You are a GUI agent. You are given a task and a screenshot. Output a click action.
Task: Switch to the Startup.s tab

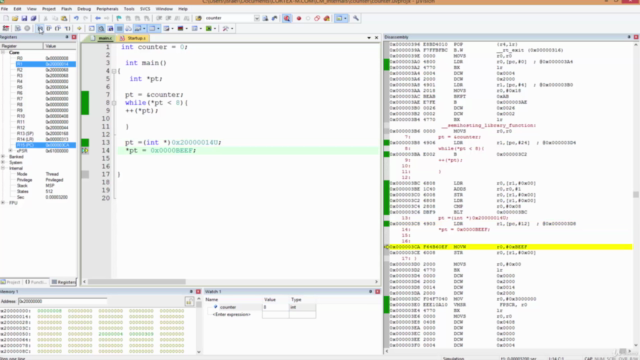tap(133, 38)
